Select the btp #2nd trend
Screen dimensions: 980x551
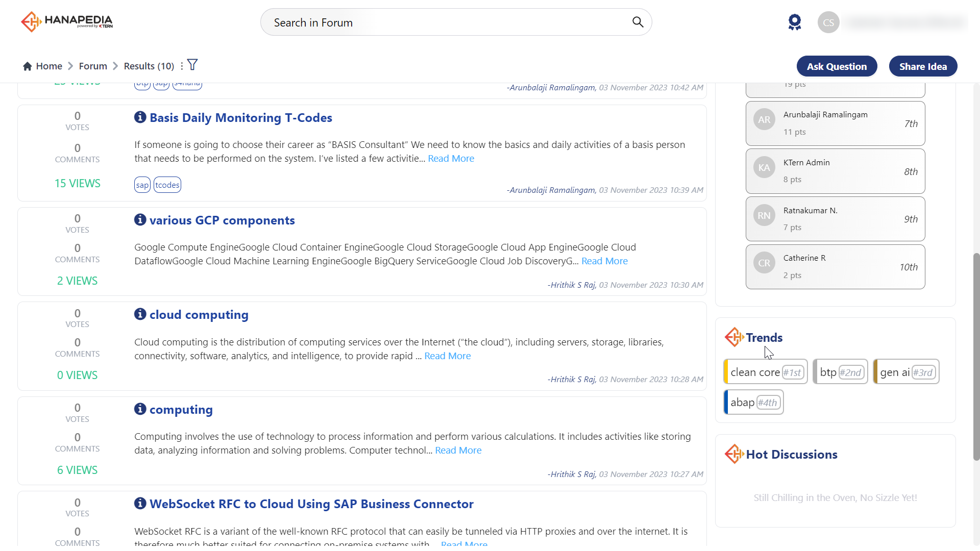tap(840, 372)
